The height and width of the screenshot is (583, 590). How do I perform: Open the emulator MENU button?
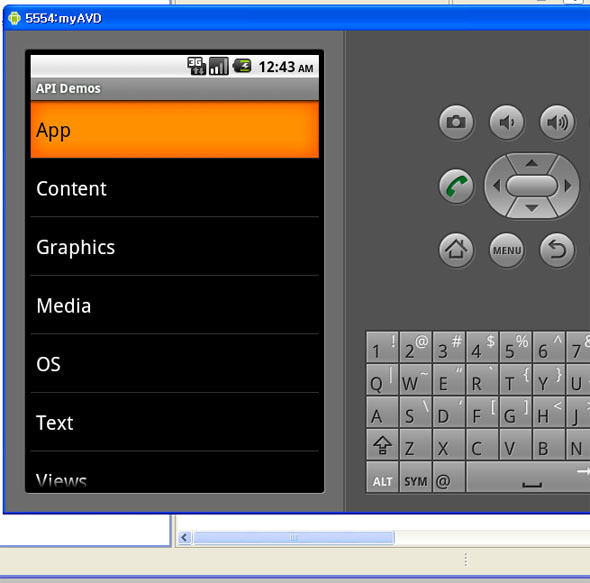(506, 250)
